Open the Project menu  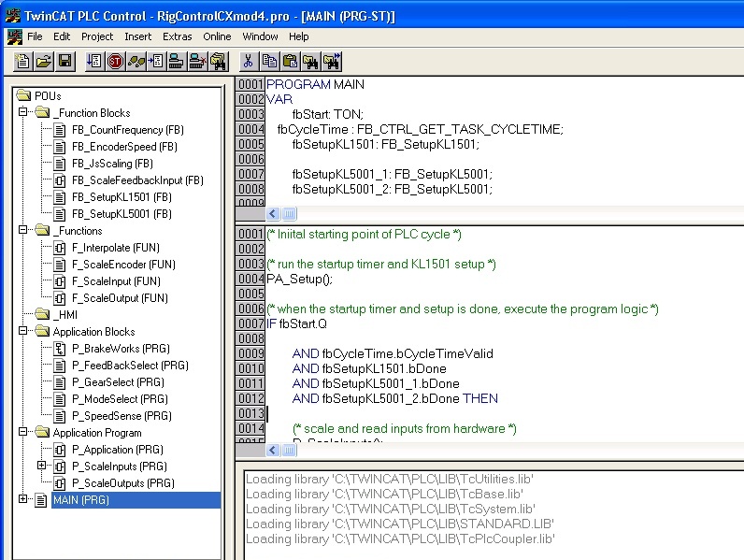coord(97,36)
